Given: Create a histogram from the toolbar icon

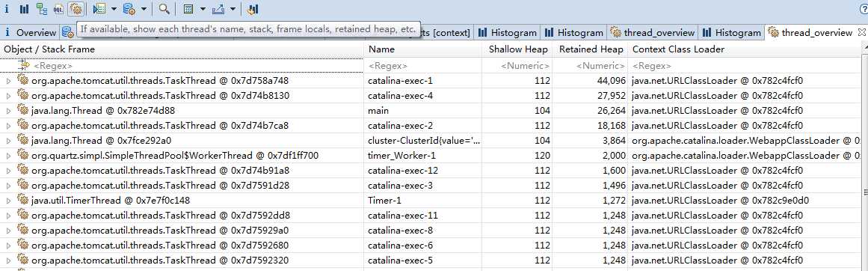Looking at the screenshot, I should (x=24, y=9).
